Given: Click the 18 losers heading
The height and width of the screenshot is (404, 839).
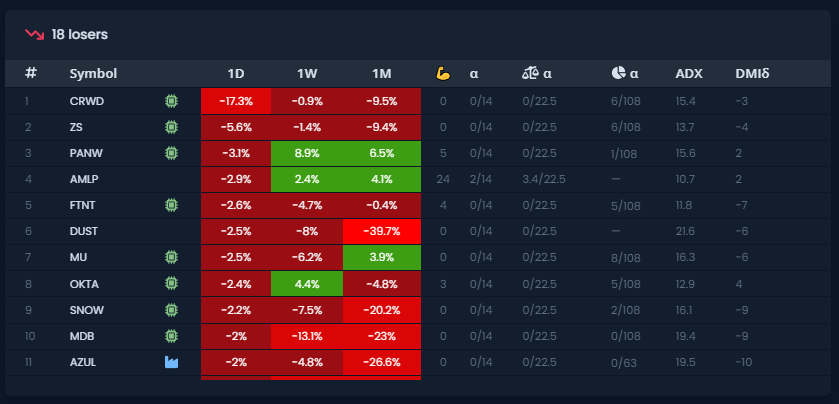Looking at the screenshot, I should pyautogui.click(x=80, y=35).
